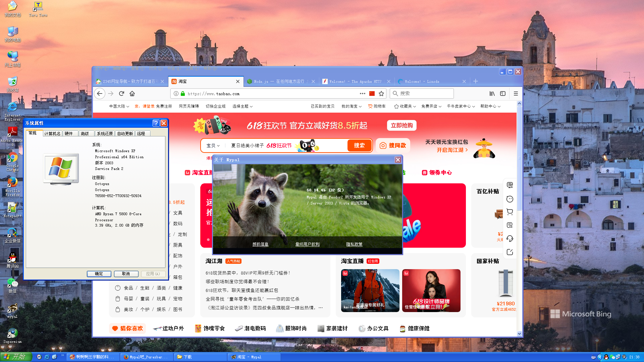Click the Taobao sidebar share/feedback icon
The height and width of the screenshot is (362, 644).
click(x=510, y=252)
